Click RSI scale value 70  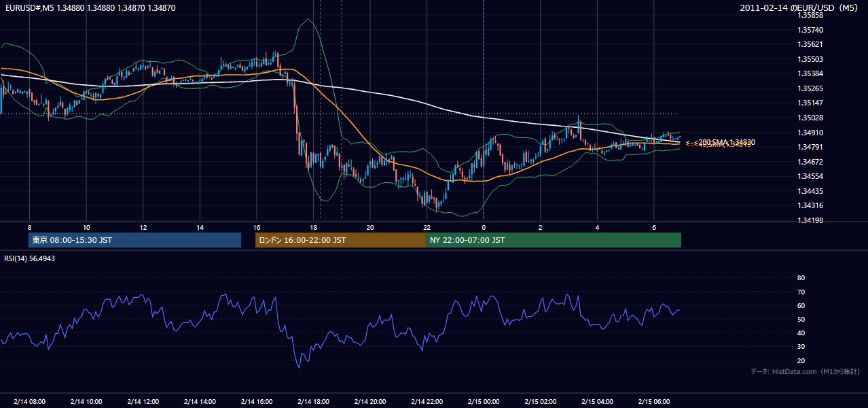[801, 292]
